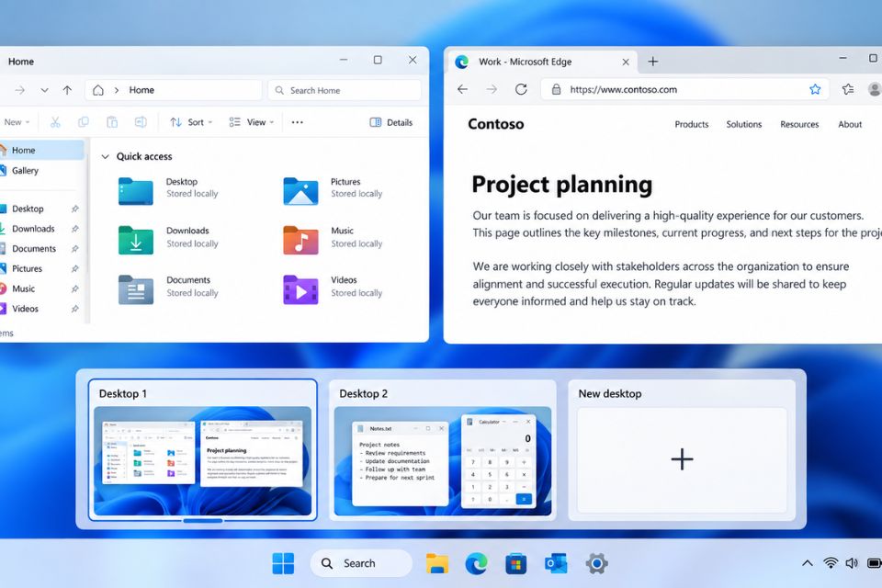
Task: Open File Explorer from the taskbar
Action: [437, 563]
